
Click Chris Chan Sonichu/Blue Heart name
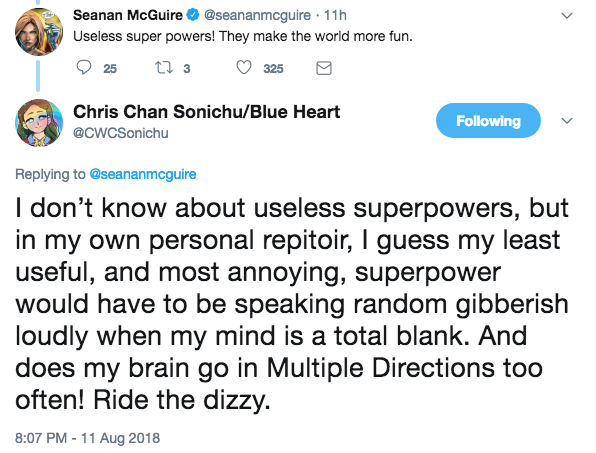coord(206,112)
